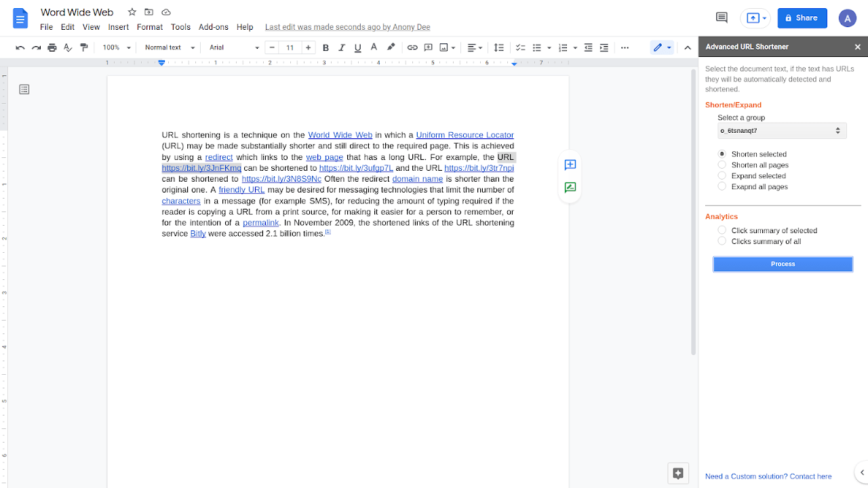Open the Zoom 100% dropdown
868x488 pixels.
tap(117, 47)
